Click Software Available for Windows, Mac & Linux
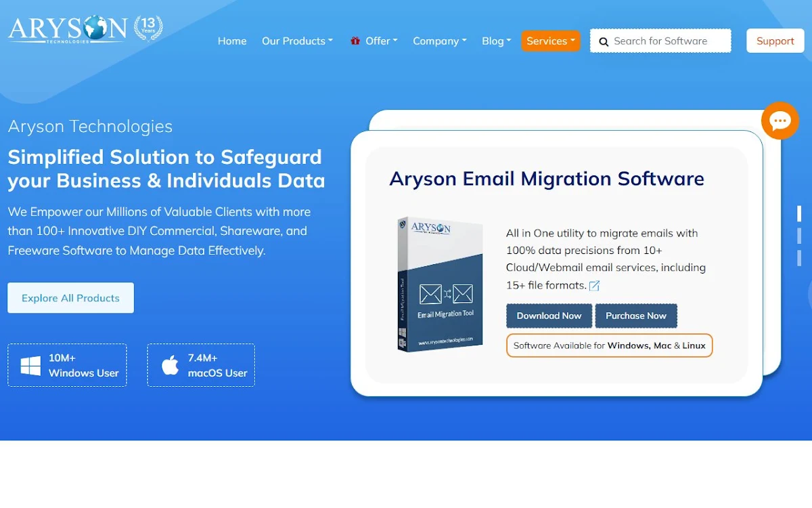 (609, 345)
